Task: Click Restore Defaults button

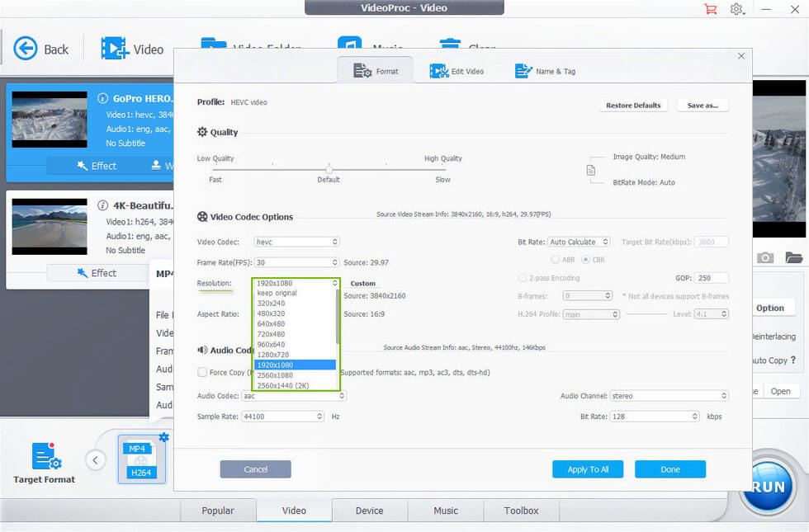Action: (x=633, y=106)
